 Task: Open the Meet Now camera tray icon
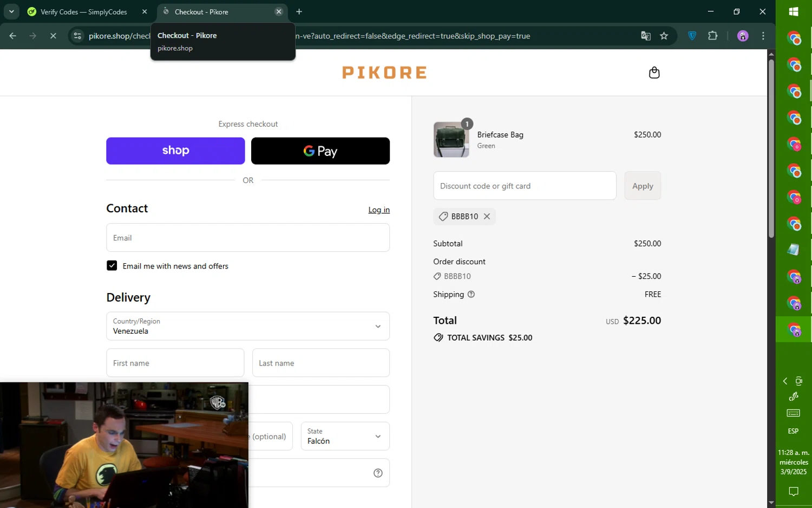pos(799,381)
